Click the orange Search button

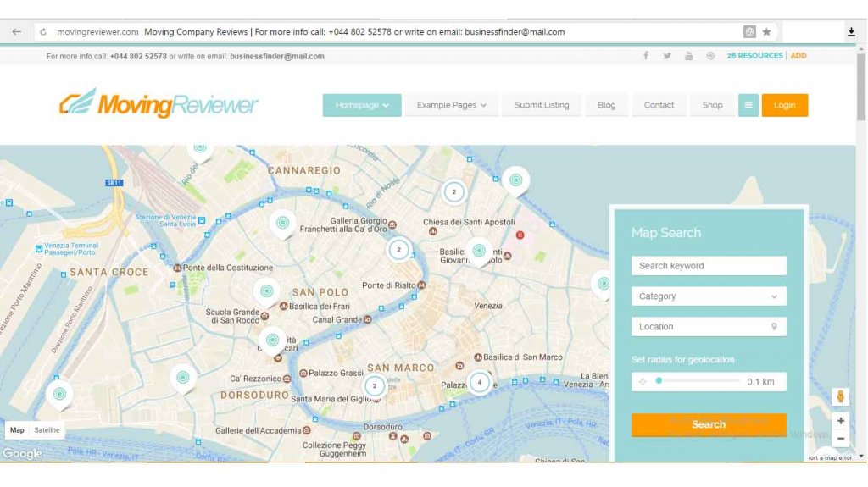709,424
